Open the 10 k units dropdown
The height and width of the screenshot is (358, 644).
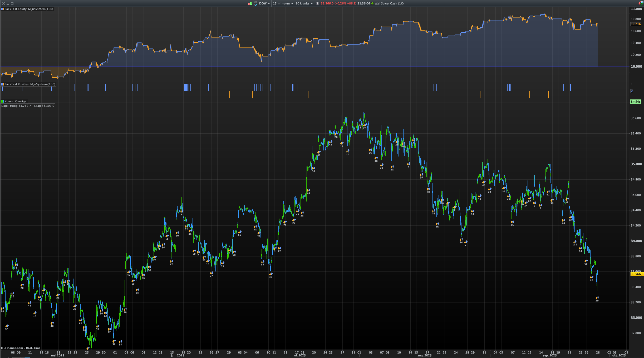[304, 3]
